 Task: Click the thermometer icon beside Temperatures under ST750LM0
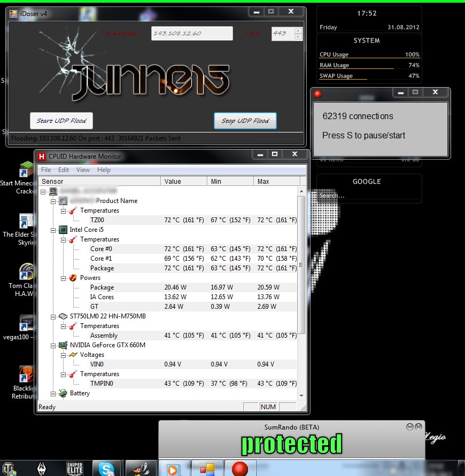coord(73,326)
